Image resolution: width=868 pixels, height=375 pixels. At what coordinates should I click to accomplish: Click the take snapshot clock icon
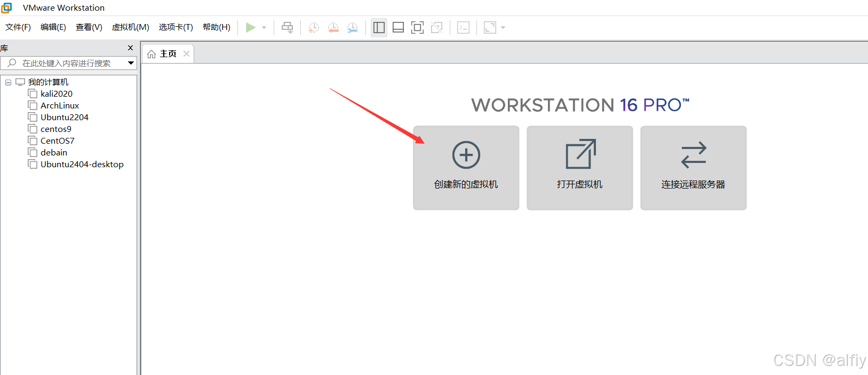(x=314, y=27)
